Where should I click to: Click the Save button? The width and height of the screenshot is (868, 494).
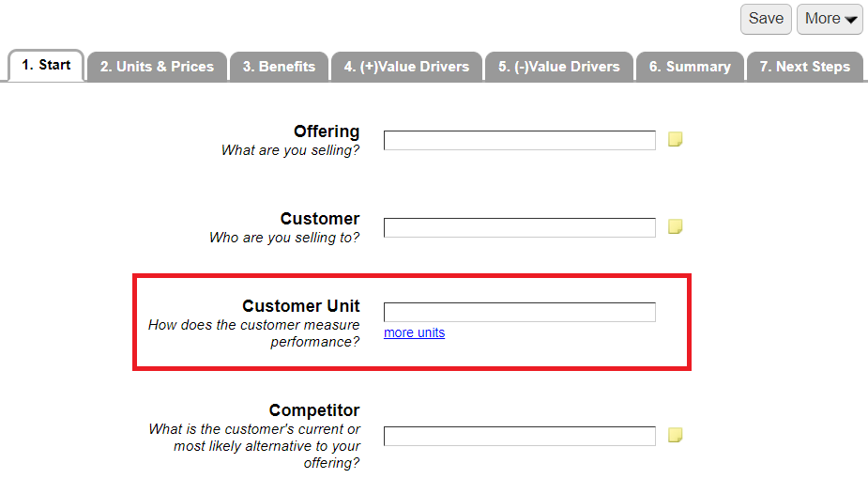(766, 19)
